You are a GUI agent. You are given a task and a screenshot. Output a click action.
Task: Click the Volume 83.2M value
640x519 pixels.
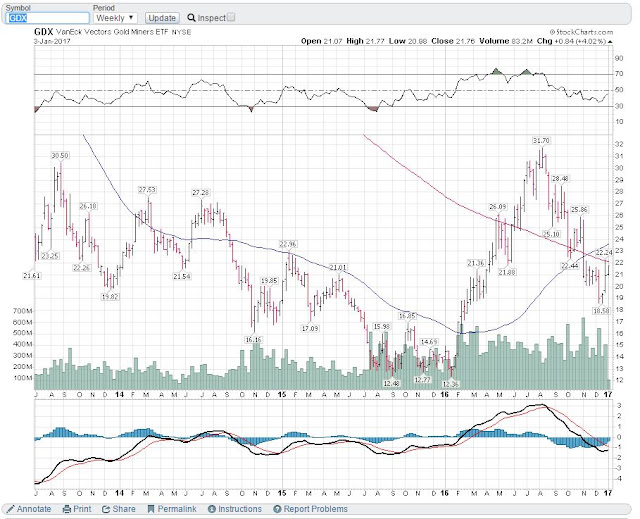click(x=506, y=41)
